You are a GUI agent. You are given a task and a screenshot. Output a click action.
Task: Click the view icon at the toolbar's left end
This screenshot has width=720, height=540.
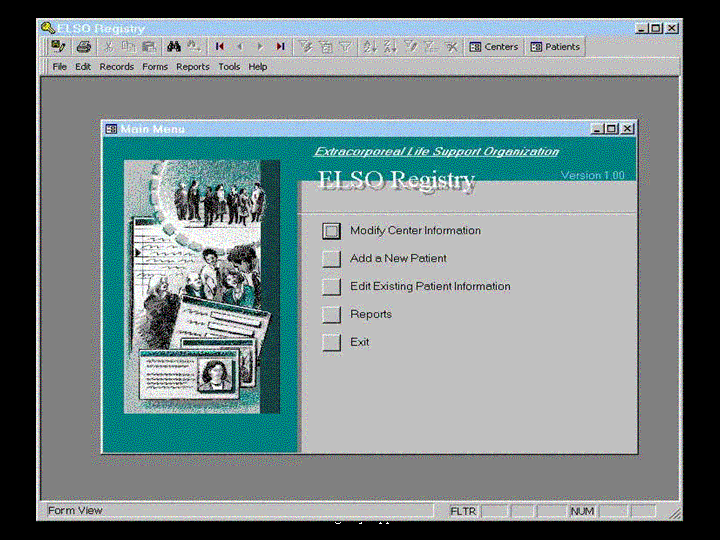pos(59,47)
